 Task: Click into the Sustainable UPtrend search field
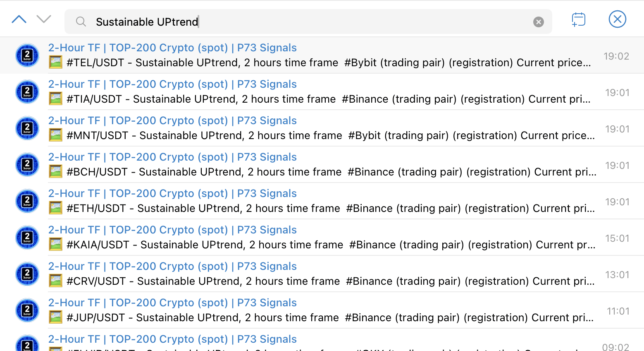(308, 22)
